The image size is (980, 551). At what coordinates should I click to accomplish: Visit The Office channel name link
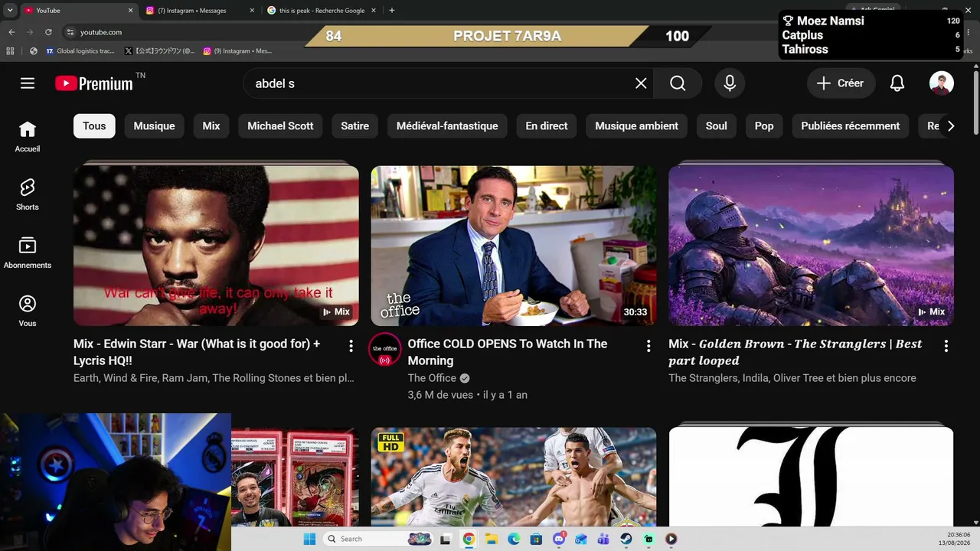coord(432,378)
